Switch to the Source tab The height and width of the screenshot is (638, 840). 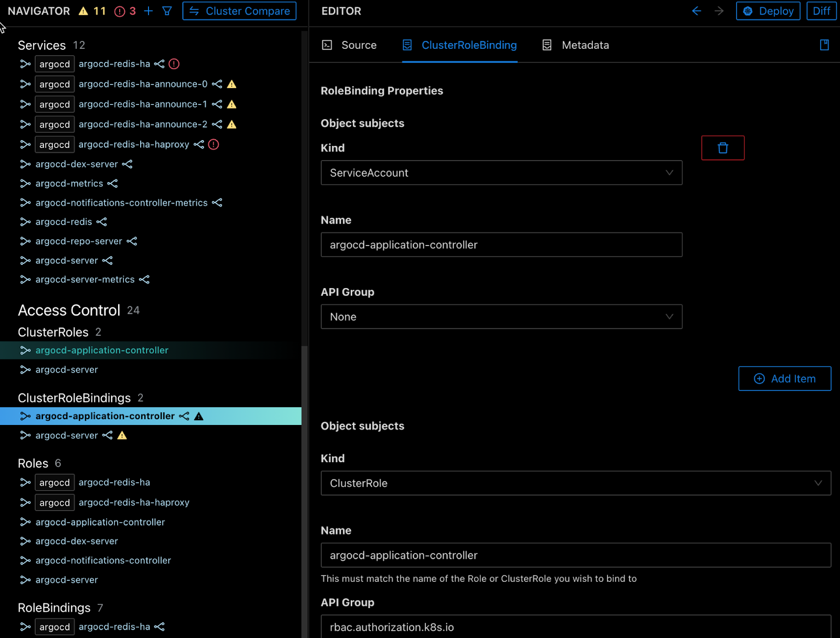(x=349, y=45)
